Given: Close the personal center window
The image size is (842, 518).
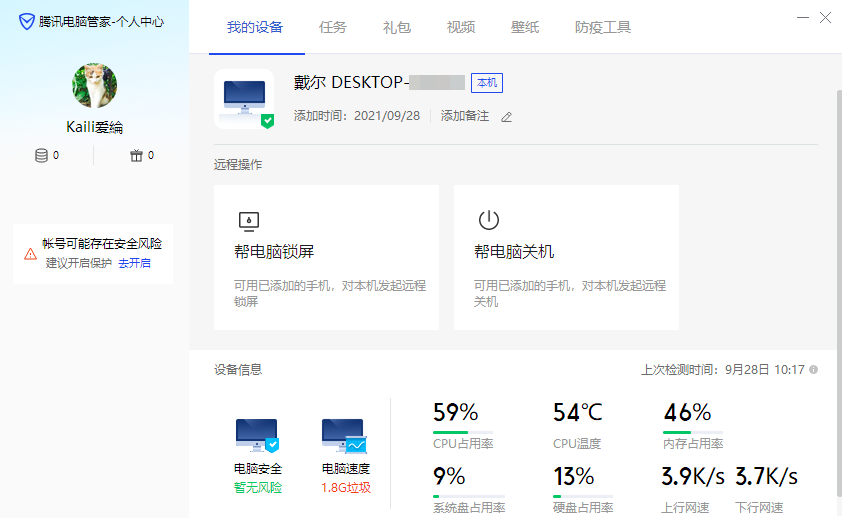Looking at the screenshot, I should click(825, 18).
